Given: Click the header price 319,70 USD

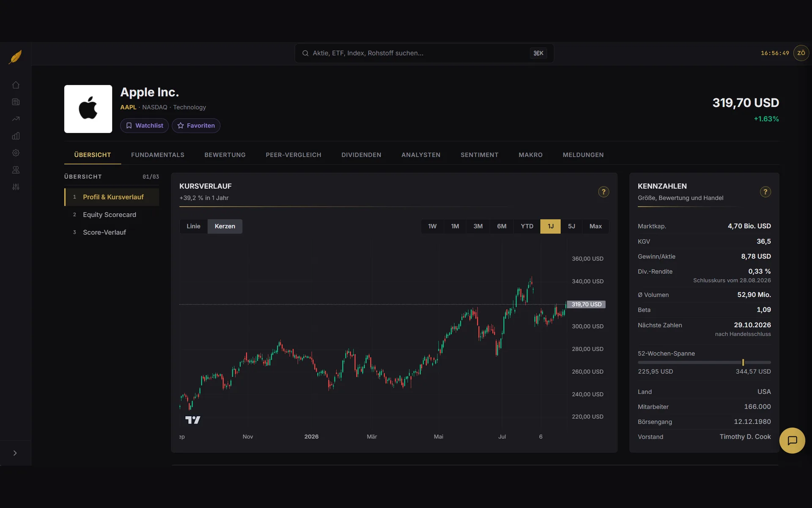Looking at the screenshot, I should click(746, 103).
